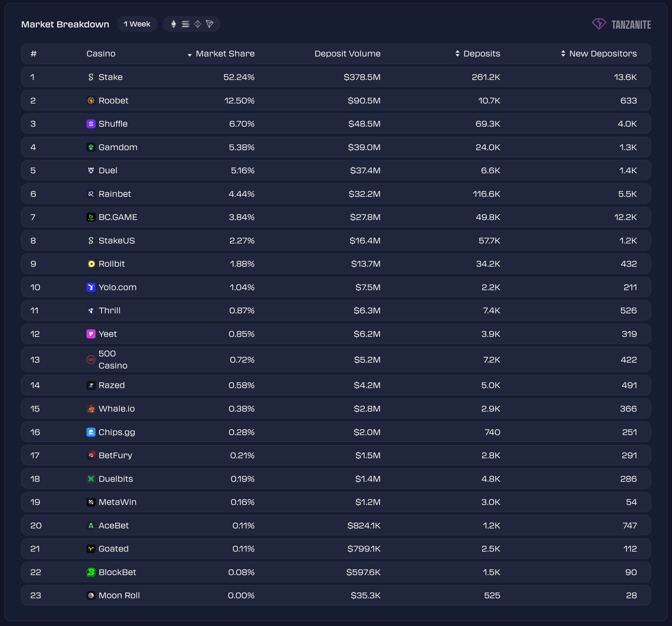Toggle the BNB chain filter icon
This screenshot has height=626, width=672.
(x=198, y=24)
